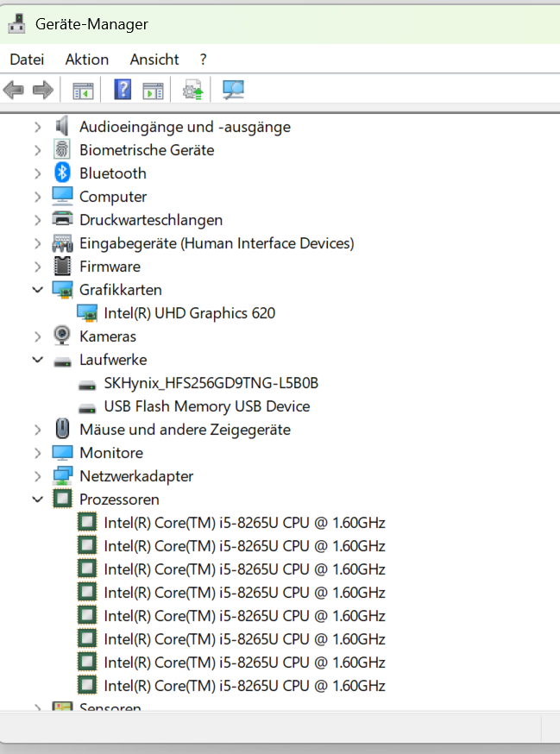This screenshot has width=560, height=754.
Task: Expand the Kameras node
Action: pos(37,336)
